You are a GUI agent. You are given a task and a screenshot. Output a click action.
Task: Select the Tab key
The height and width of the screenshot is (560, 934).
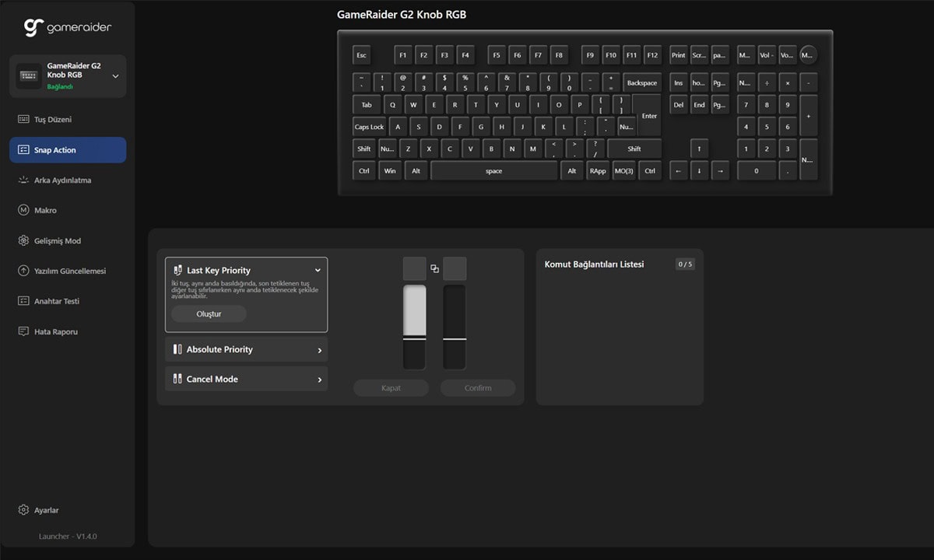coord(367,105)
